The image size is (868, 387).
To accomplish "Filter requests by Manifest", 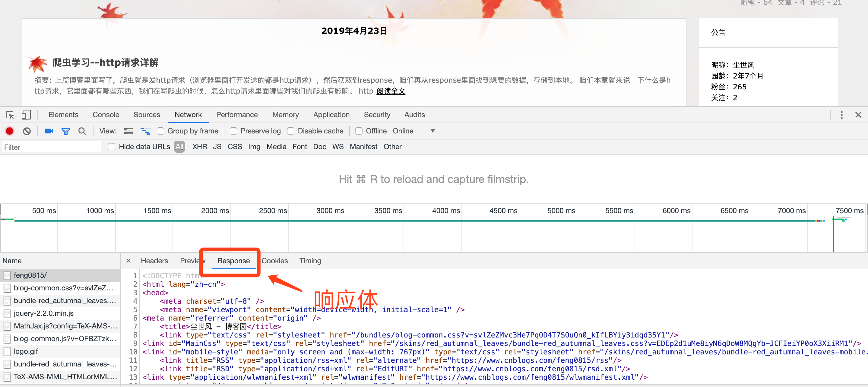I will point(363,147).
